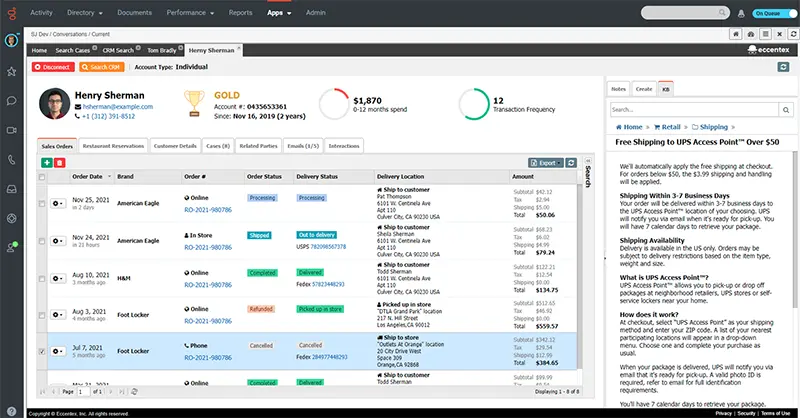
Task: Delete selected order with red trash icon
Action: click(x=60, y=163)
